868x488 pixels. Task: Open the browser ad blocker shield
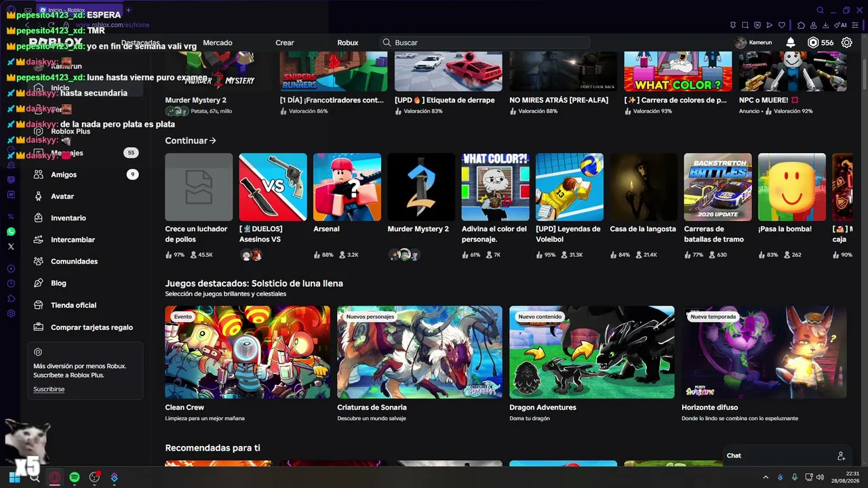tap(757, 25)
